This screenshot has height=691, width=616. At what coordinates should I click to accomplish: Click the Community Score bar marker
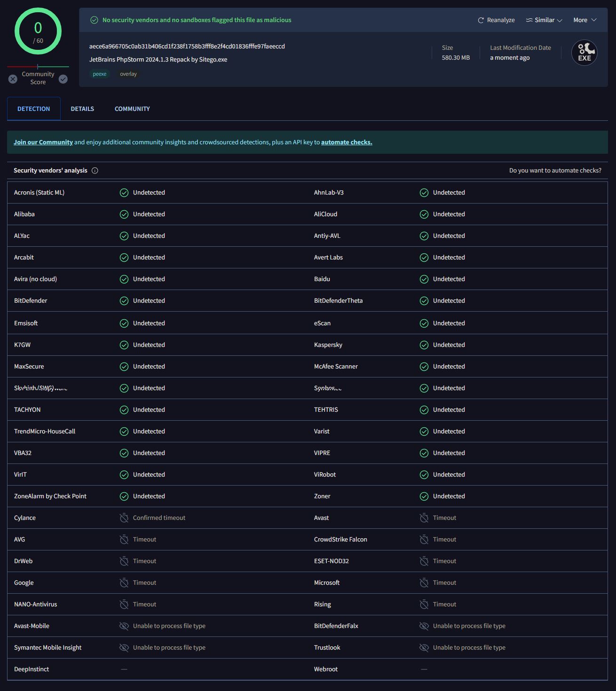coord(38,67)
